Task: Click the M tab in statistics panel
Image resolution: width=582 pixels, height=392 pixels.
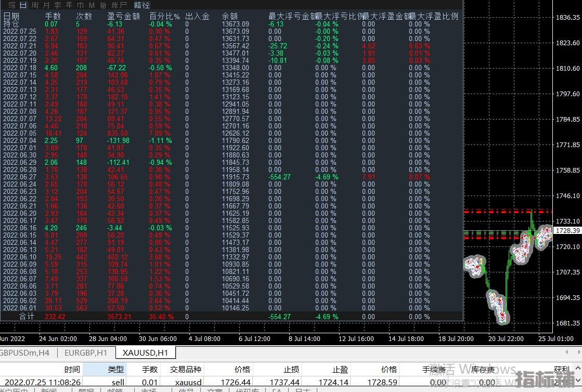Action: (x=92, y=5)
